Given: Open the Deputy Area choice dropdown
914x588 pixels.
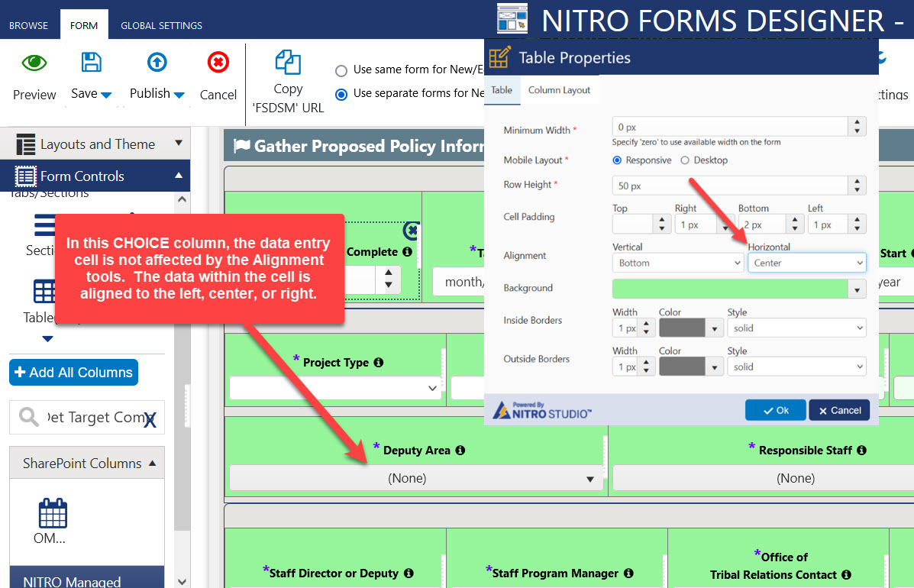Looking at the screenshot, I should (x=415, y=479).
